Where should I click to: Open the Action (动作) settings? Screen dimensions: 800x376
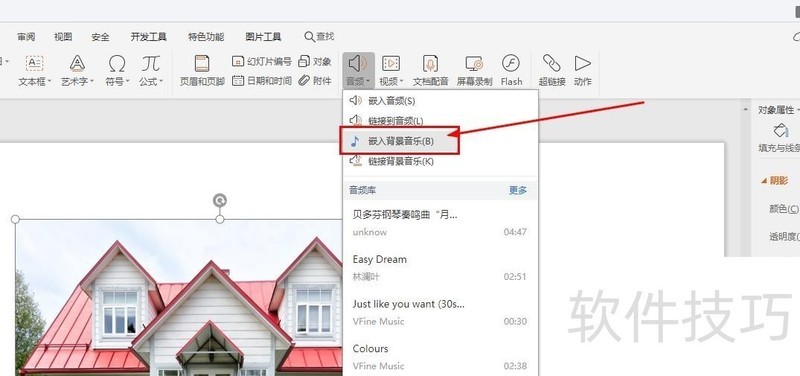click(x=583, y=70)
